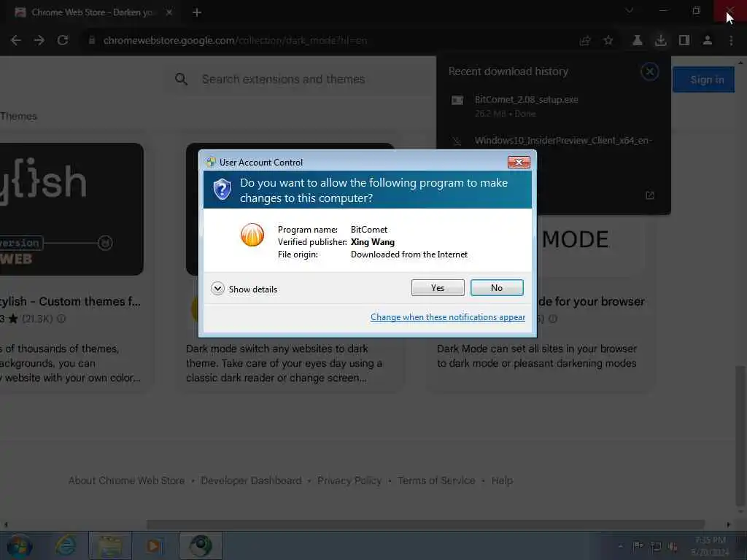
Task: Open Change when these notifications appear link
Action: pyautogui.click(x=448, y=317)
